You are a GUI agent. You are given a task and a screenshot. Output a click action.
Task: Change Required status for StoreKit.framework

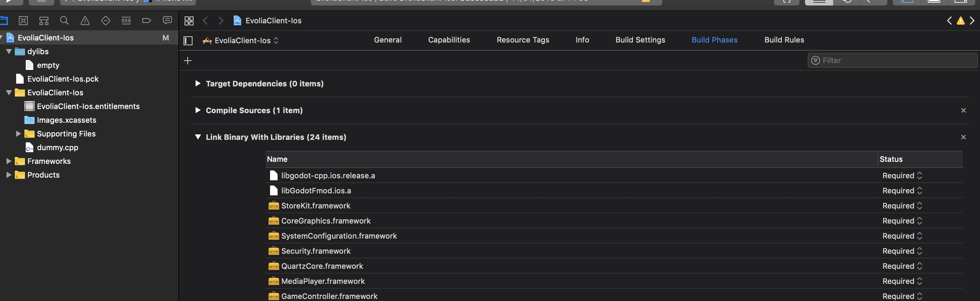coord(902,206)
